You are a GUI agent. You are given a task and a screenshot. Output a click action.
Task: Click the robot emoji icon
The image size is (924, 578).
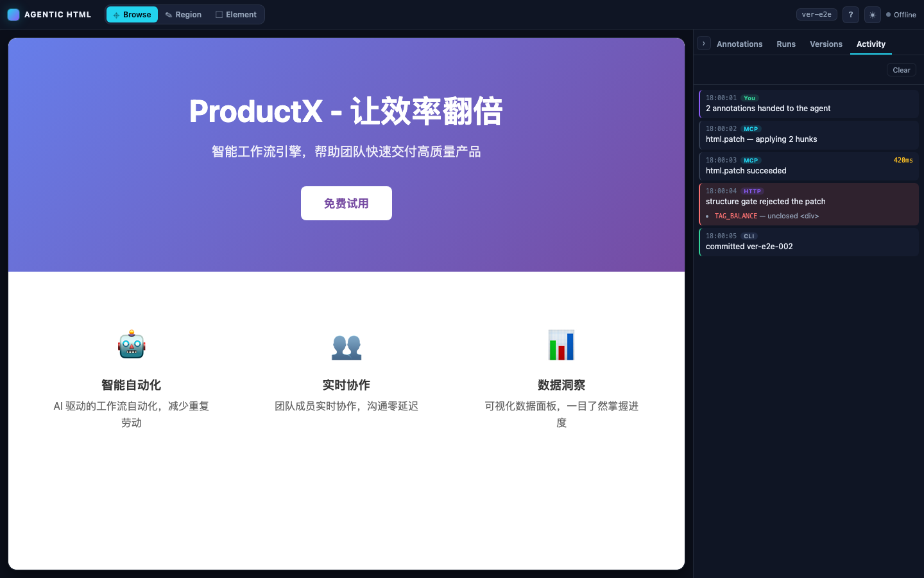pyautogui.click(x=132, y=344)
